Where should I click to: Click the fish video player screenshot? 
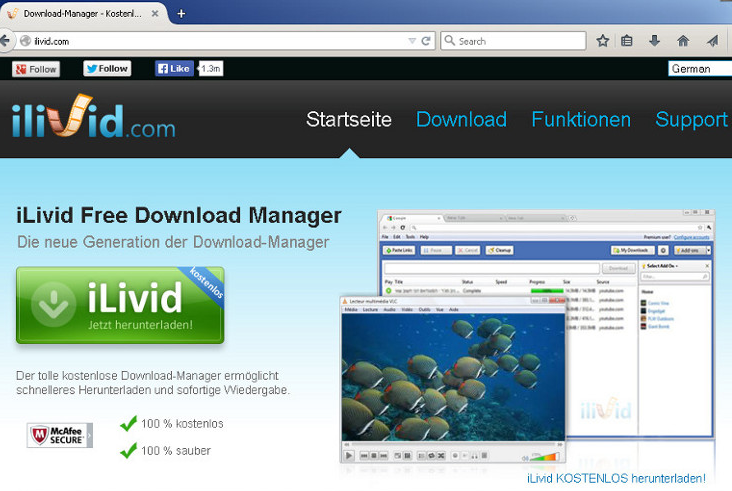tap(453, 377)
